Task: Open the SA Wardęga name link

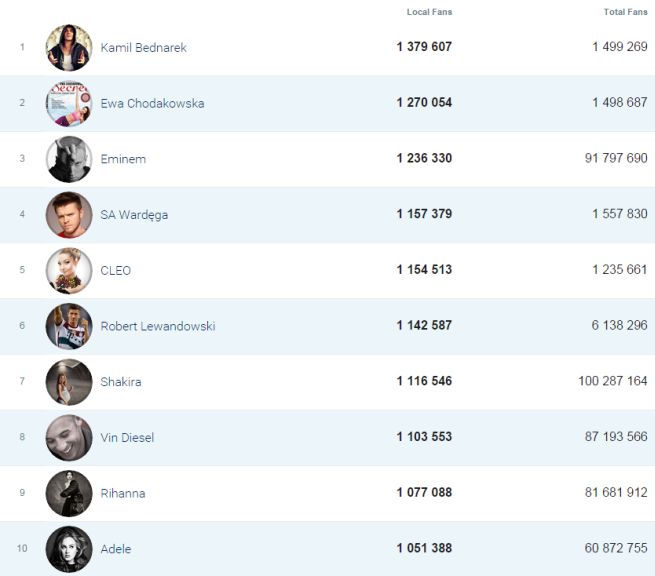Action: 135,215
